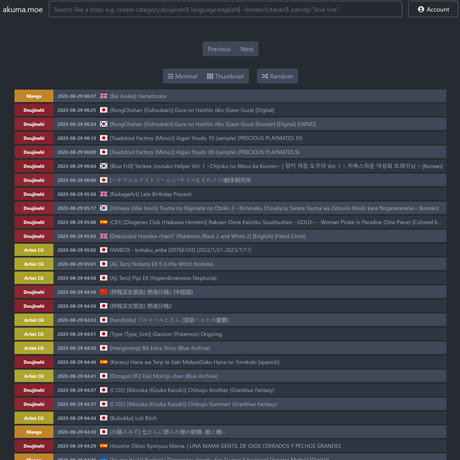The width and height of the screenshot is (460, 460).
Task: Go to the Next page
Action: point(247,49)
